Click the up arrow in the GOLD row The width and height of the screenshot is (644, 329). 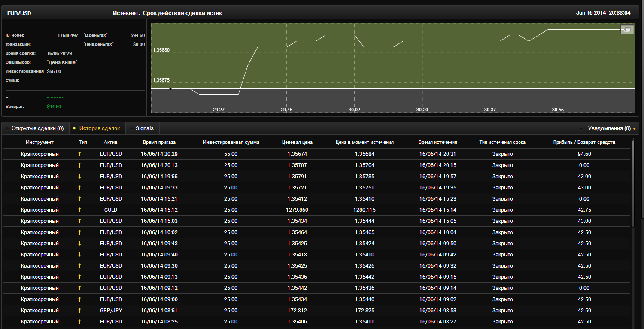pyautogui.click(x=79, y=210)
